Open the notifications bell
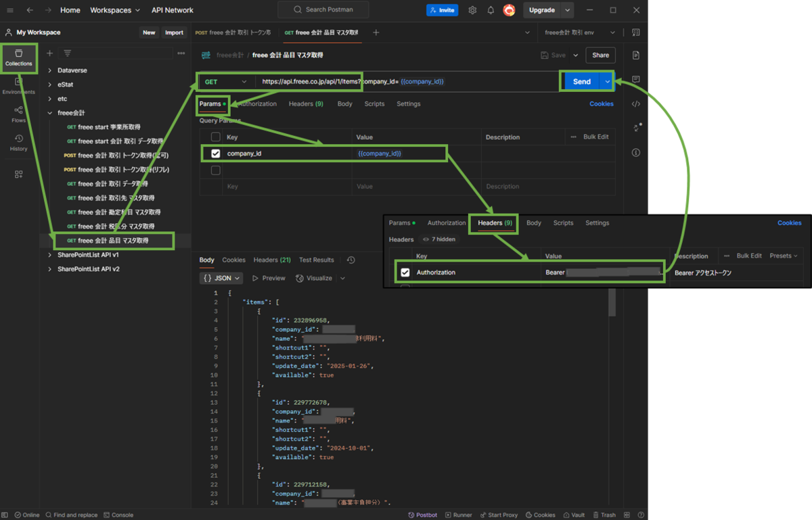812x520 pixels. click(x=491, y=10)
